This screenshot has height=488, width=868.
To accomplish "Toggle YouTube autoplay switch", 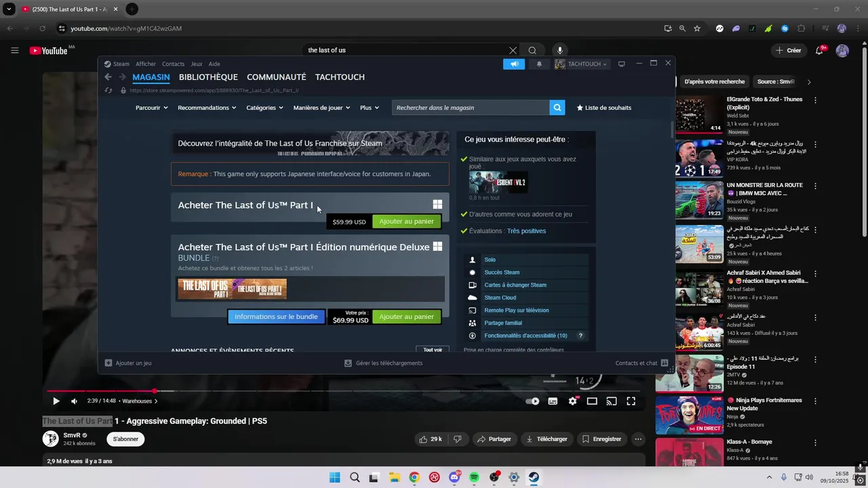I will pos(533,401).
